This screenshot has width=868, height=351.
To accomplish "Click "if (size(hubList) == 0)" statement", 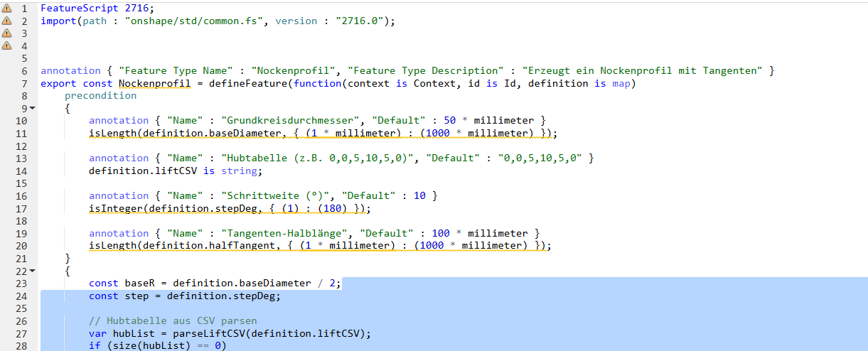I will click(158, 346).
